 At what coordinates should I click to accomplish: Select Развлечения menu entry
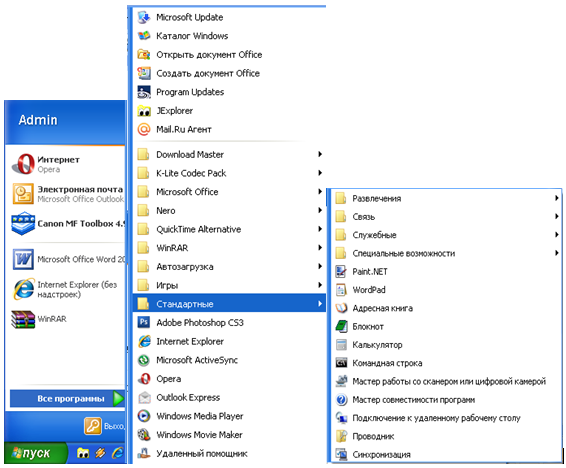[447, 198]
